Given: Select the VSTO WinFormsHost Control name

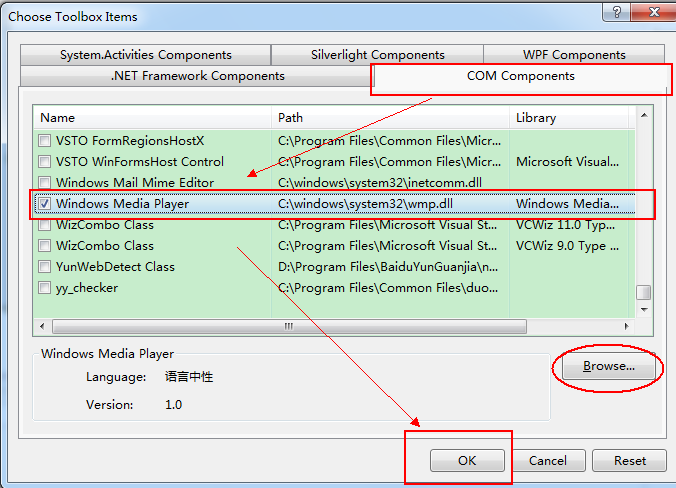Looking at the screenshot, I should (140, 162).
